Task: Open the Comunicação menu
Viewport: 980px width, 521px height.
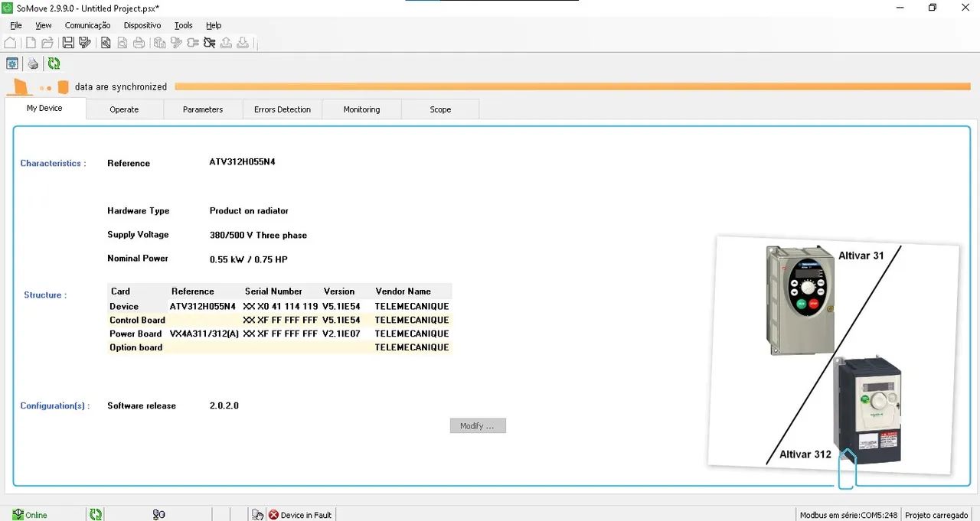Action: pyautogui.click(x=87, y=25)
